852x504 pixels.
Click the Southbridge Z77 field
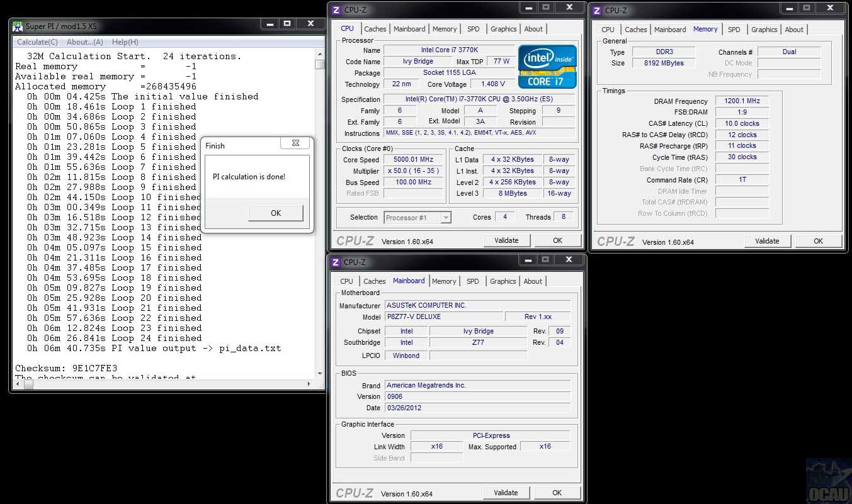[478, 342]
